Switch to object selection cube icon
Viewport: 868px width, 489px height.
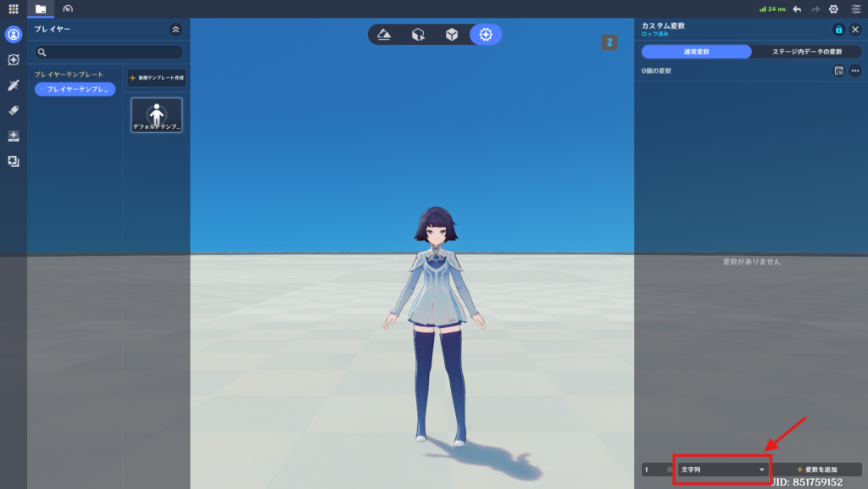pyautogui.click(x=418, y=34)
